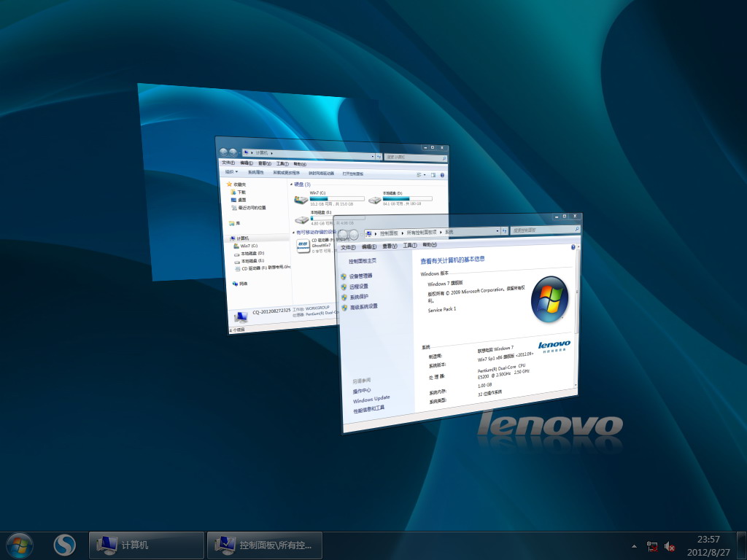Open the Windows Start orb
This screenshot has width=747, height=560.
(x=20, y=545)
